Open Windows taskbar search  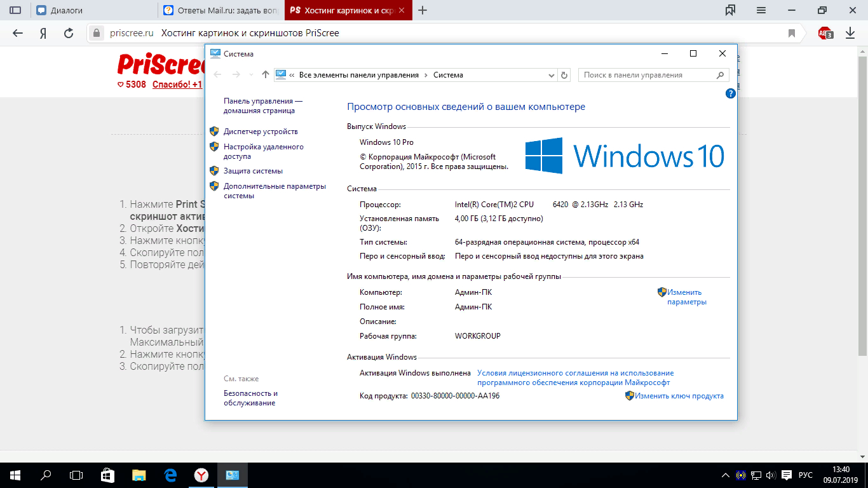(46, 475)
